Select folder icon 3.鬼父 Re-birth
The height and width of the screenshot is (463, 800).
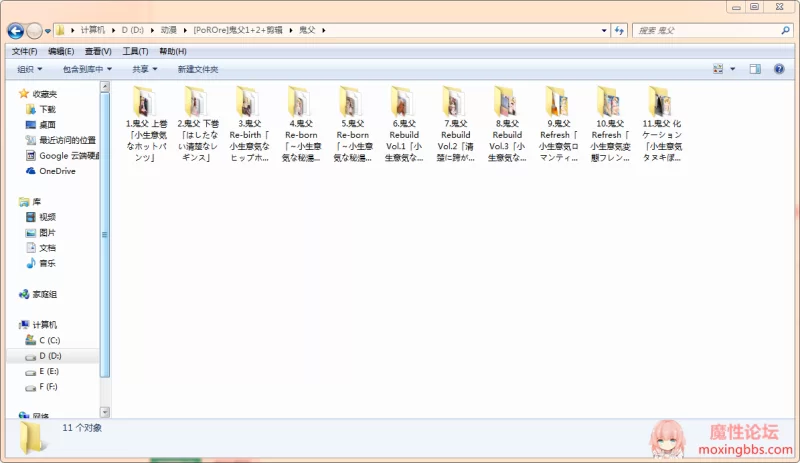coord(248,101)
